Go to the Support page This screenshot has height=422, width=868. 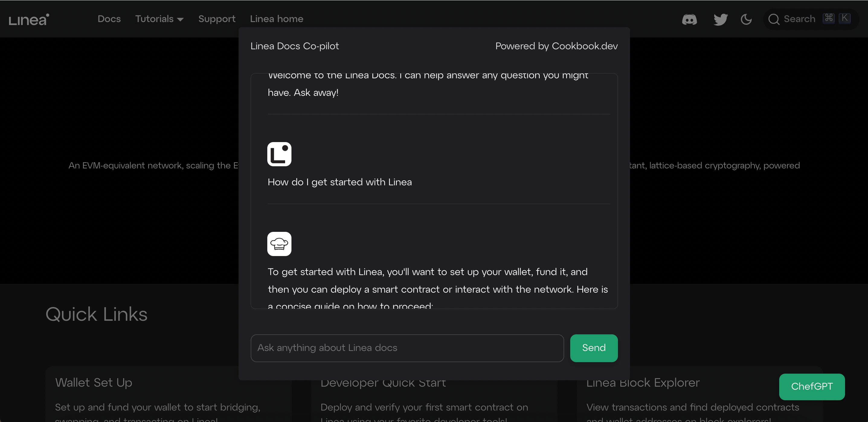pos(217,19)
